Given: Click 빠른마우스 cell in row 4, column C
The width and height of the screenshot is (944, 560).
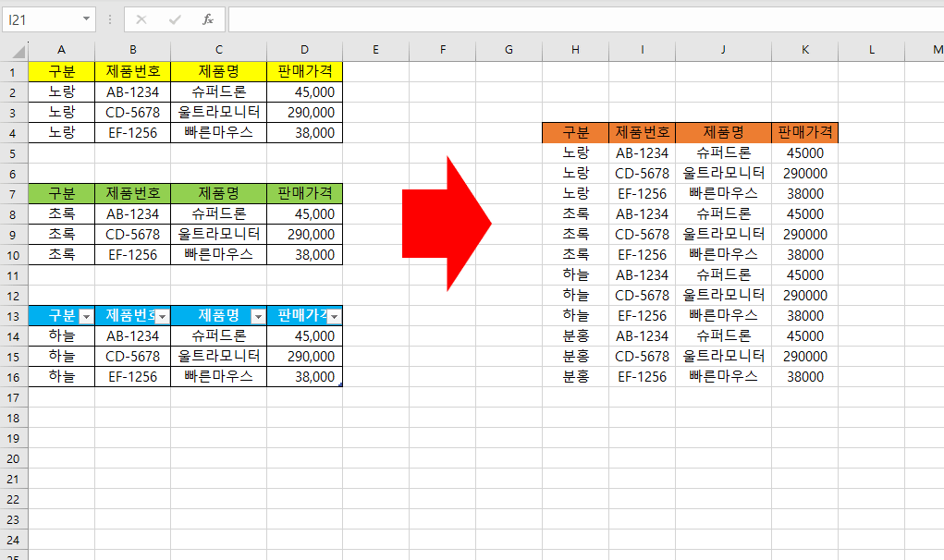Looking at the screenshot, I should click(x=218, y=133).
